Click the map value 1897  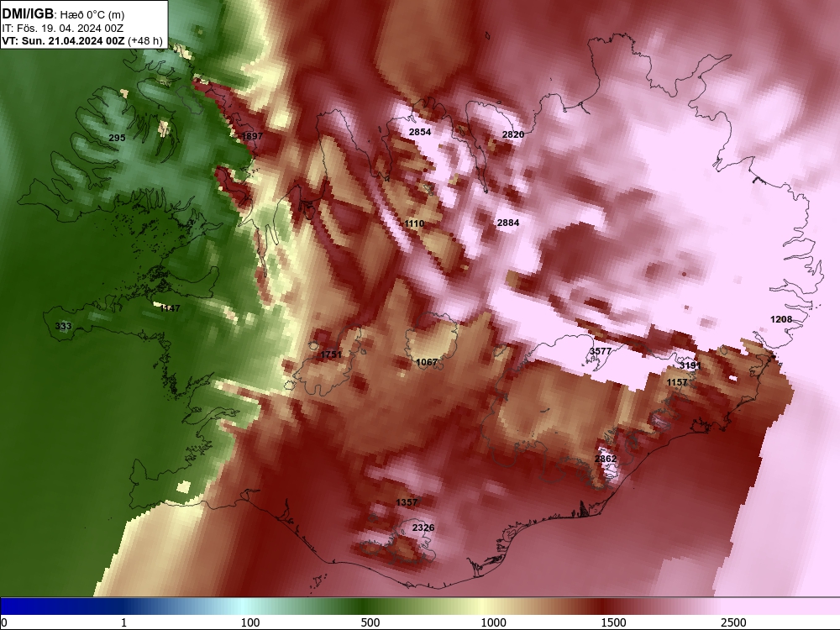tap(252, 136)
